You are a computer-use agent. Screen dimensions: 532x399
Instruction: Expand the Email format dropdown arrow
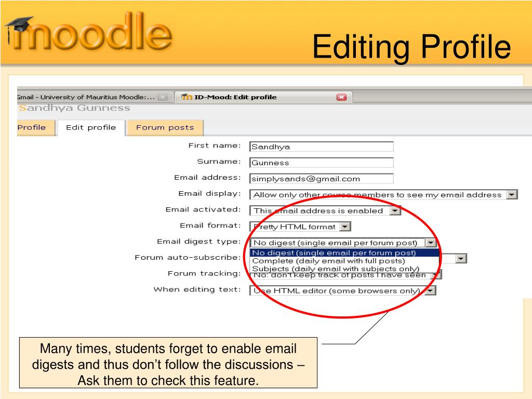tap(345, 227)
